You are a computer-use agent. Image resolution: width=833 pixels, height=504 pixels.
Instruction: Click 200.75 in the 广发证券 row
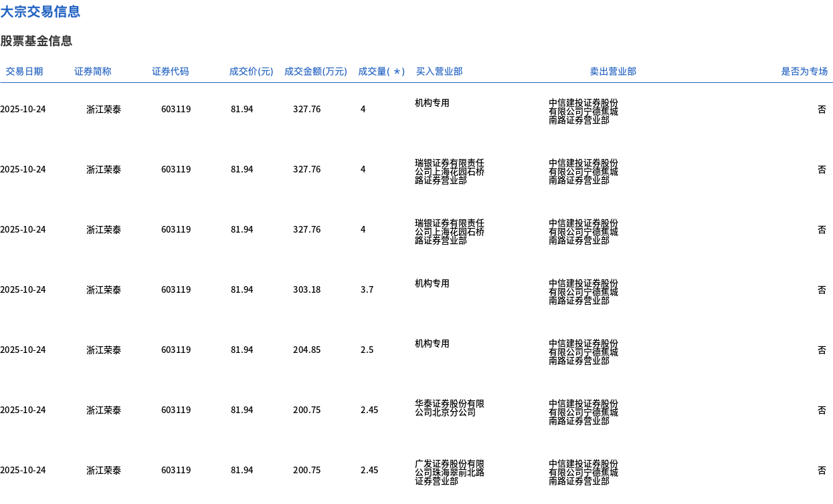307,471
